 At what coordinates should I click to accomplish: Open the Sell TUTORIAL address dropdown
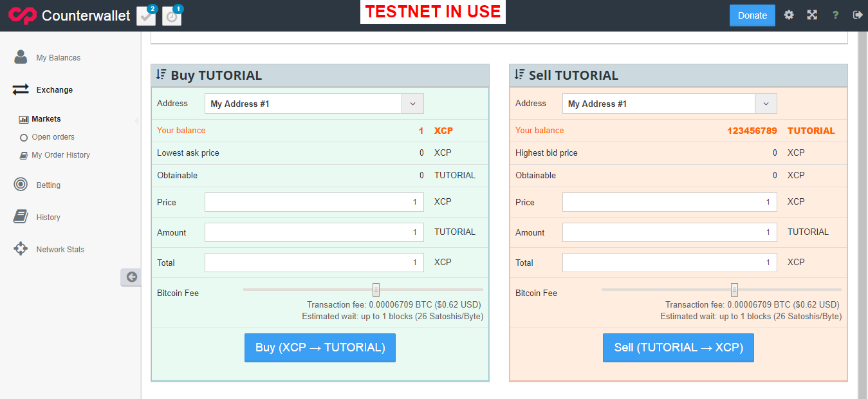766,104
